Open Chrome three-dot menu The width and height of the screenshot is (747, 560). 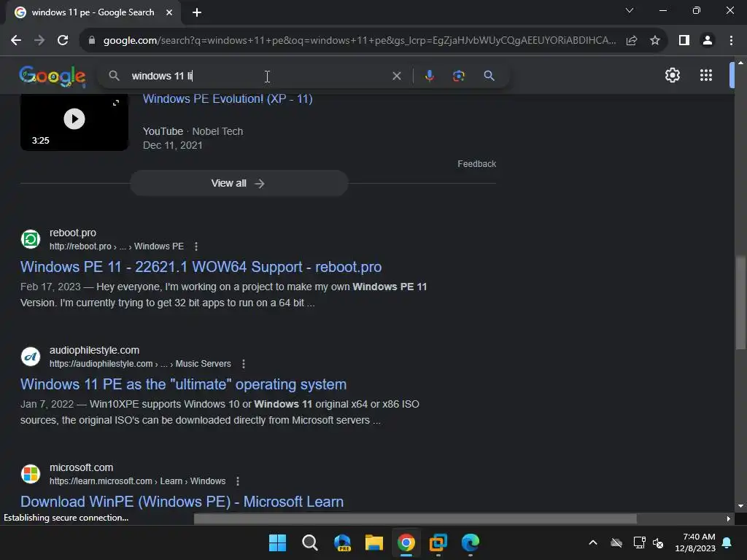(731, 41)
